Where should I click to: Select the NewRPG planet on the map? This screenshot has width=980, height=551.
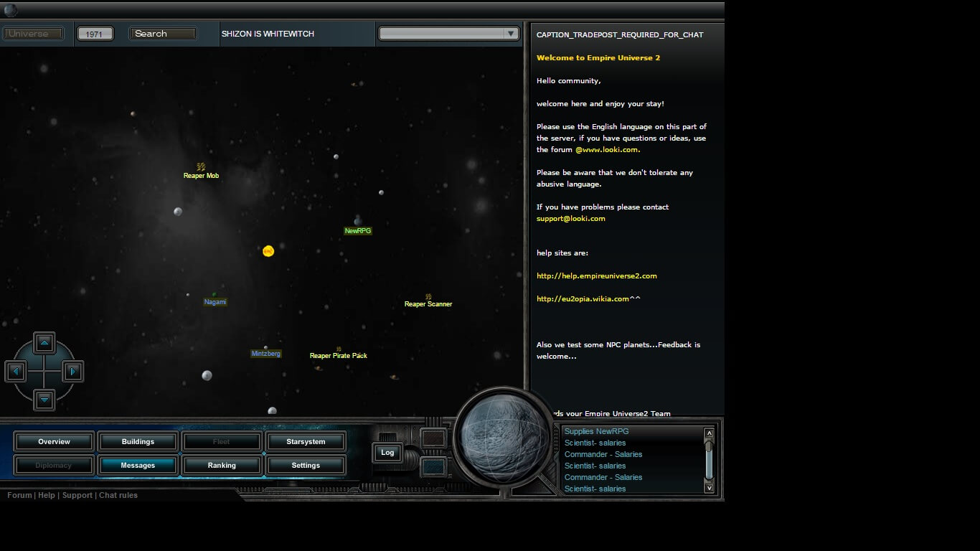point(357,221)
